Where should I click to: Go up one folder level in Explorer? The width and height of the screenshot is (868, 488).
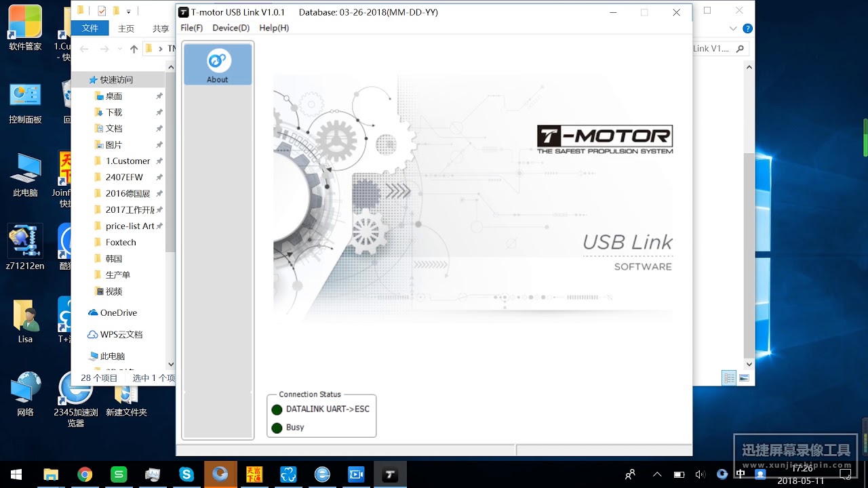(x=134, y=49)
